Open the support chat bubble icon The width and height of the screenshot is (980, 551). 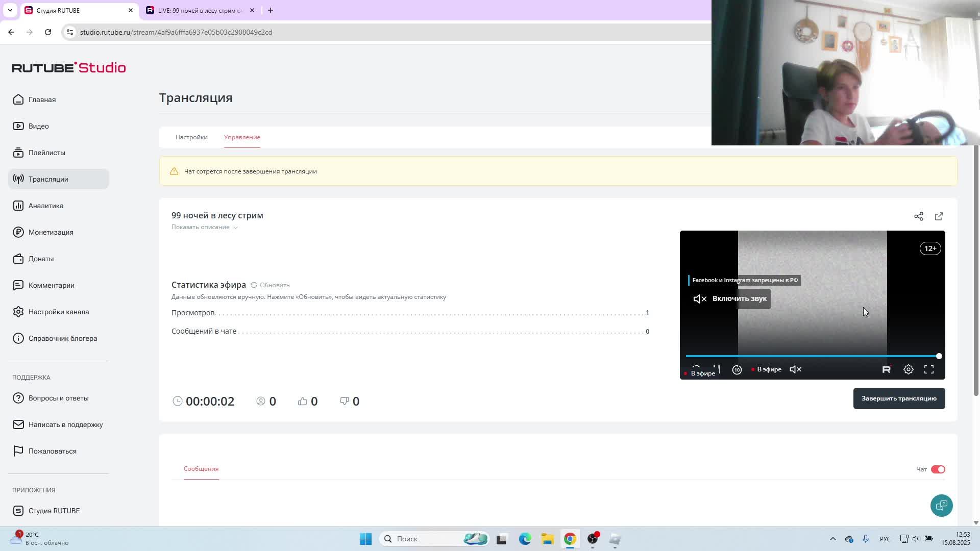point(941,505)
